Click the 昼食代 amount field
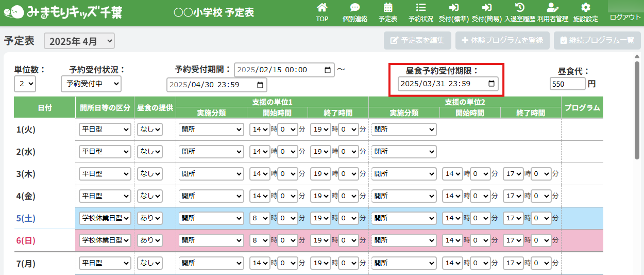 [567, 84]
